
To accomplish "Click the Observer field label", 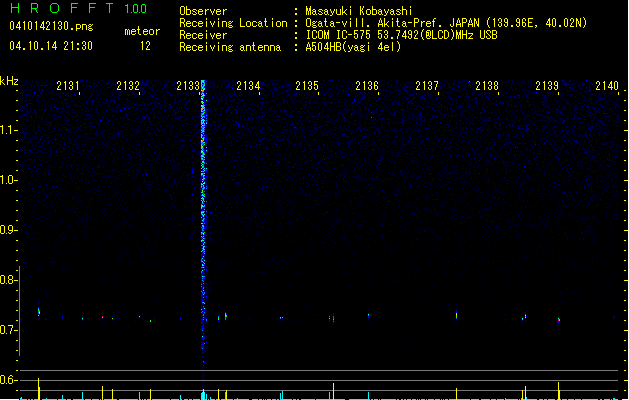I will [203, 11].
